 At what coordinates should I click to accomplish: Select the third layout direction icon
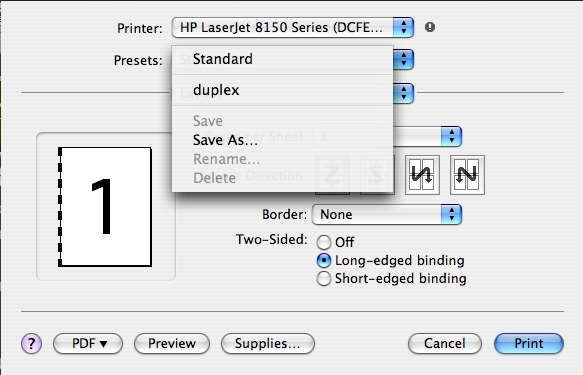click(x=422, y=175)
